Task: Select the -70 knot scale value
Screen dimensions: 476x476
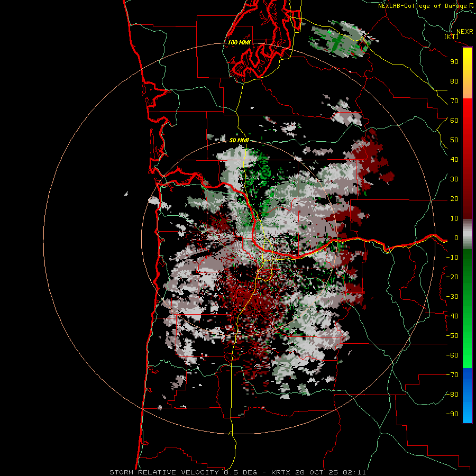Action: [452, 375]
